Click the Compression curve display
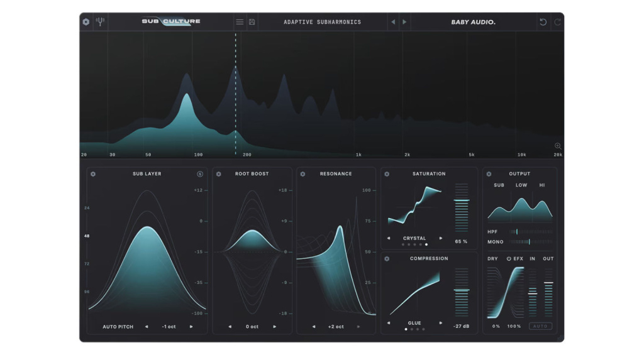 pos(415,293)
